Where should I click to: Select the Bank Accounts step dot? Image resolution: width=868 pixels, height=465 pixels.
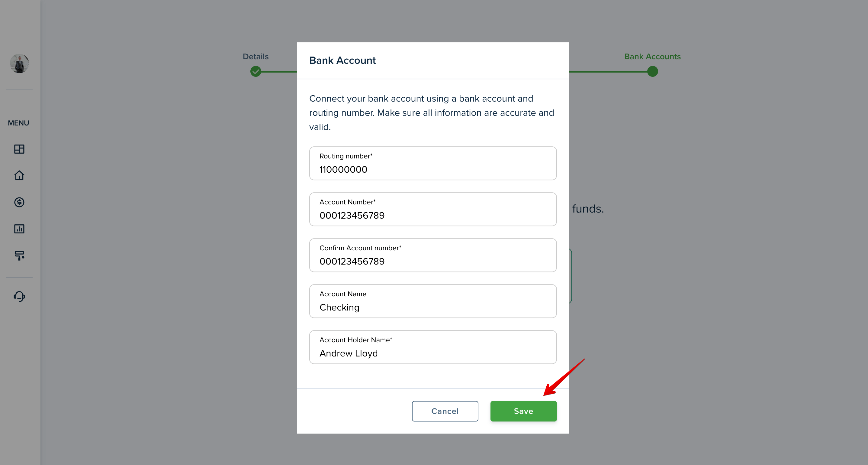point(652,71)
